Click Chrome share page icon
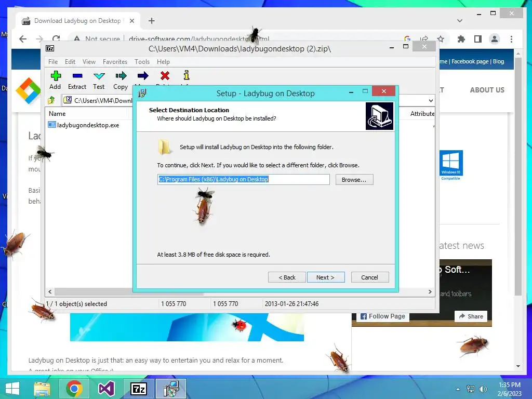Viewport: 532px width, 399px height. (424, 38)
